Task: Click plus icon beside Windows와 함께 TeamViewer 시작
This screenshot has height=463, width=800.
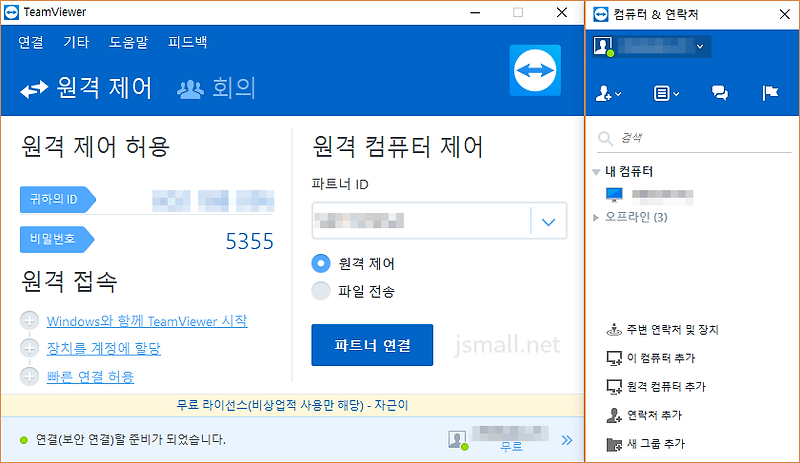Action: (29, 321)
